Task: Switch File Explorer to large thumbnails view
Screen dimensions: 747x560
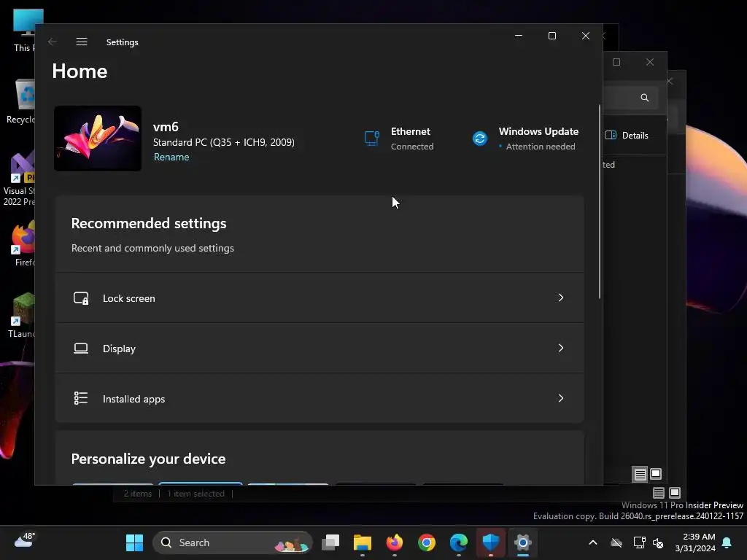Action: (x=656, y=474)
